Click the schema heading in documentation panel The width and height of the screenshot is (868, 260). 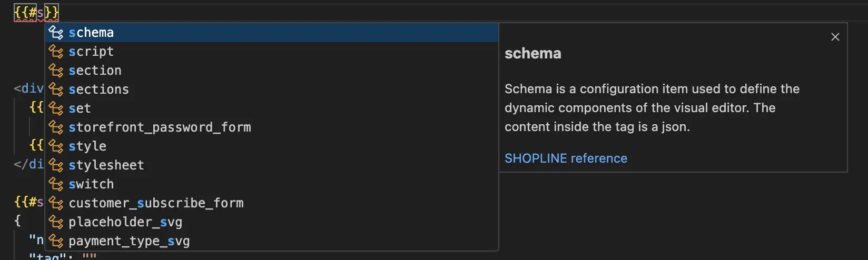click(532, 54)
